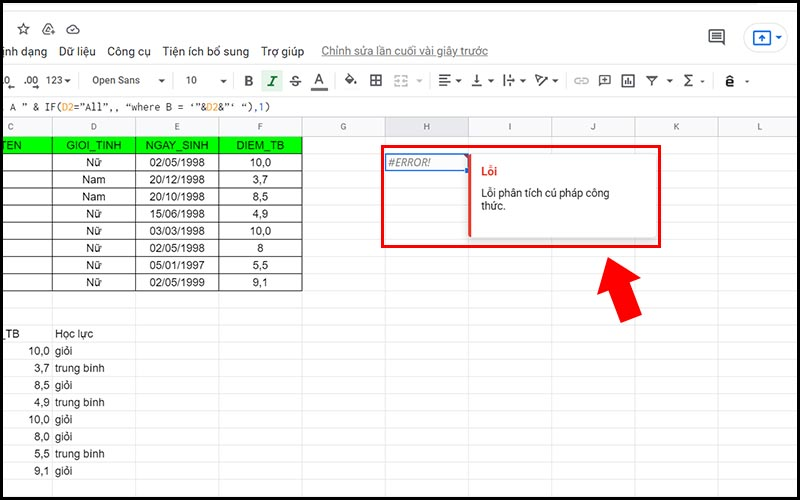Select the score cell 3,7 in DIEM_TB
The image size is (800, 500).
click(x=260, y=180)
